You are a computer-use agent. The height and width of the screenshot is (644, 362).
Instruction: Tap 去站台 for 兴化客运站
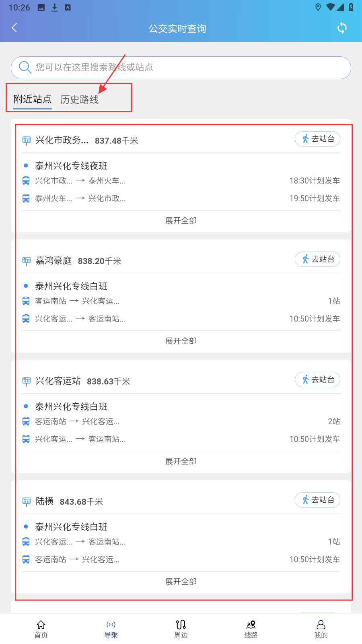[x=318, y=380]
